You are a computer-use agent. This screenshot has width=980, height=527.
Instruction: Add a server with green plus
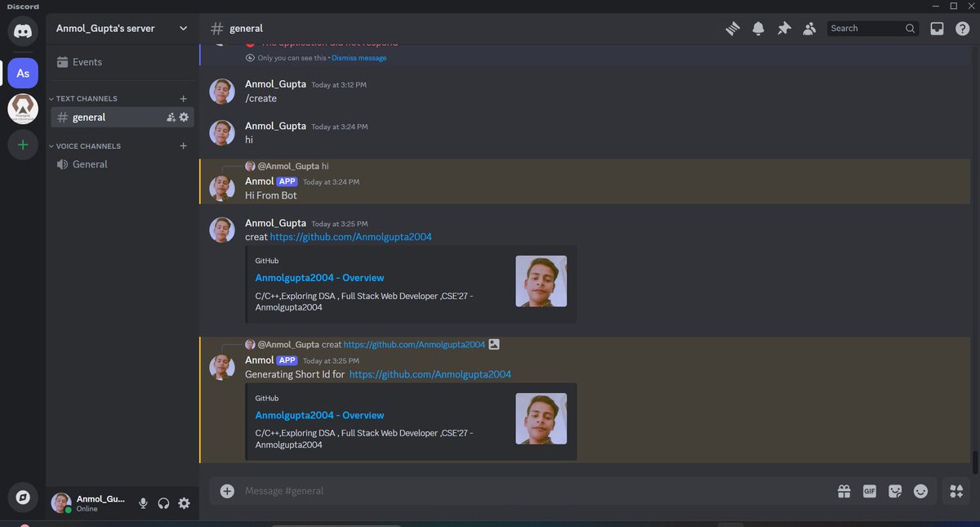tap(23, 145)
